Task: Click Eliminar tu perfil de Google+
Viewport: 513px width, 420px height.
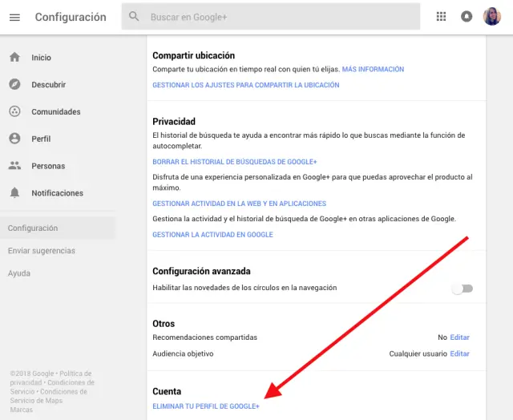Action: point(206,406)
